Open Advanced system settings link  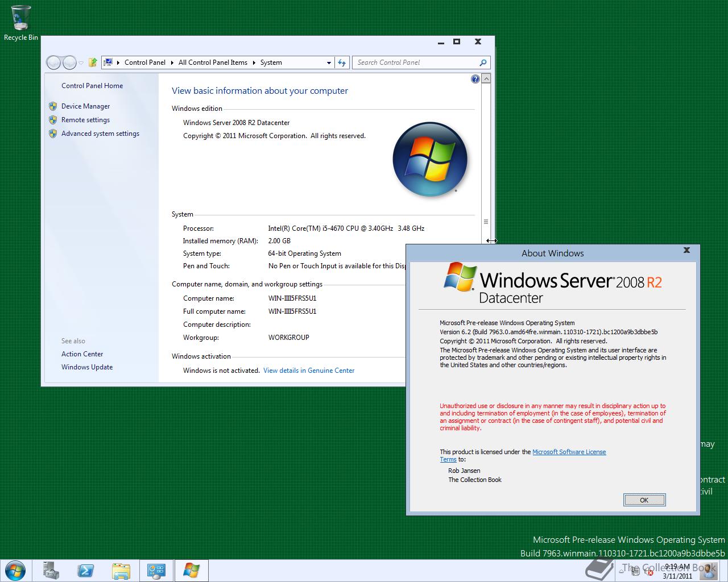pos(101,134)
